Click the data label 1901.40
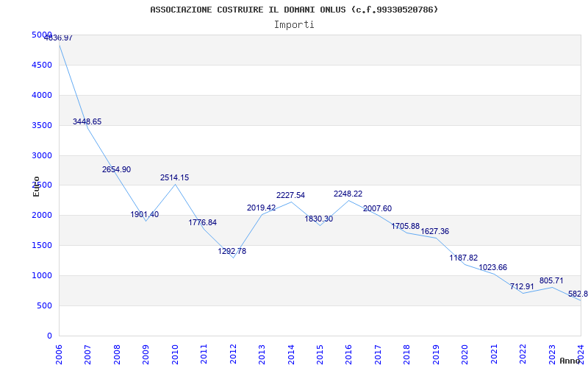 [x=145, y=214]
